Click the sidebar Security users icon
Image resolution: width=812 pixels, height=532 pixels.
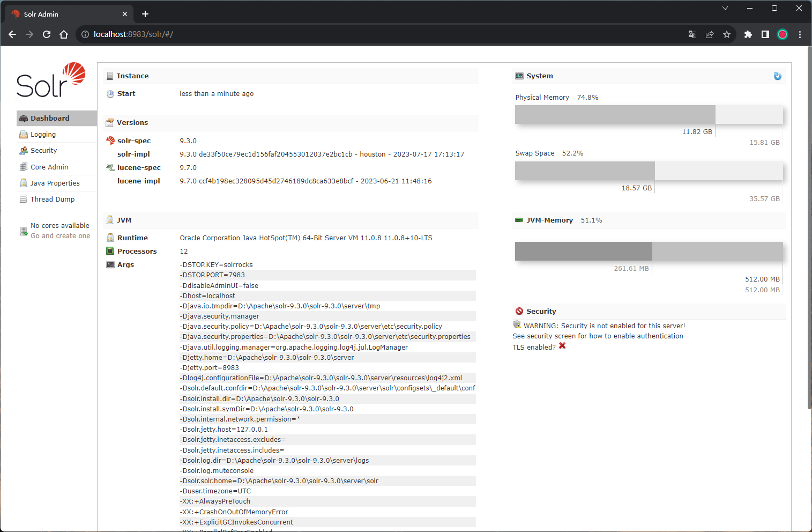point(24,151)
